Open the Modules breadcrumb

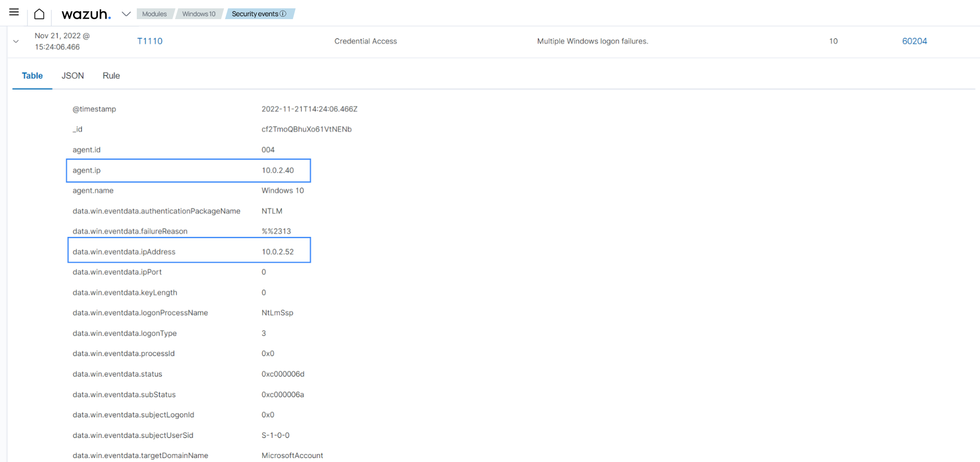154,14
